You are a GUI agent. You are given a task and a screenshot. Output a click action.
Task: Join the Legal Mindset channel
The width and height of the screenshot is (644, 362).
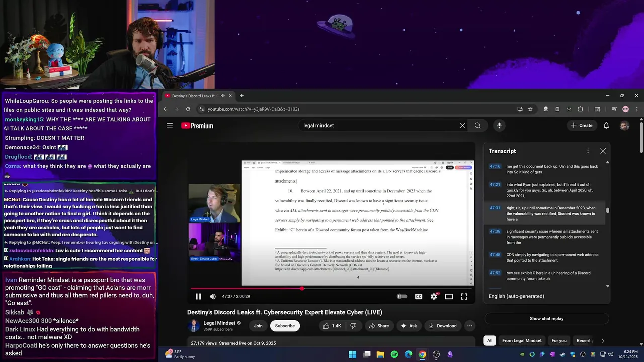point(258,326)
